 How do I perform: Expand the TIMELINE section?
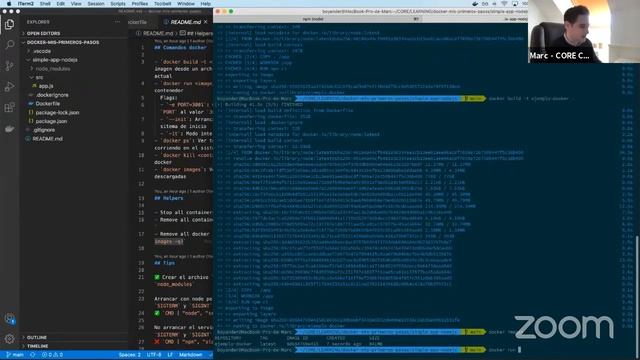point(38,346)
